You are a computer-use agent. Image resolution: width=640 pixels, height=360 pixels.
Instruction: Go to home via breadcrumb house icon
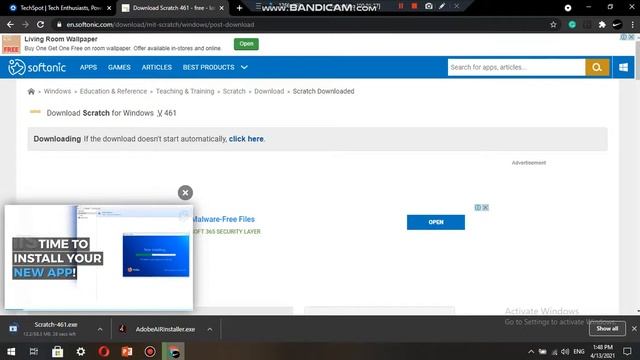pyautogui.click(x=31, y=91)
